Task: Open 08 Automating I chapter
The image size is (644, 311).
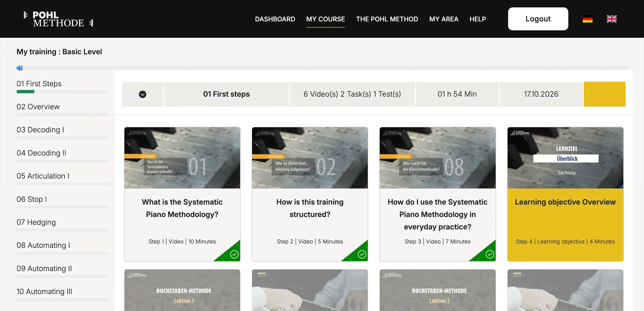Action: coord(43,245)
